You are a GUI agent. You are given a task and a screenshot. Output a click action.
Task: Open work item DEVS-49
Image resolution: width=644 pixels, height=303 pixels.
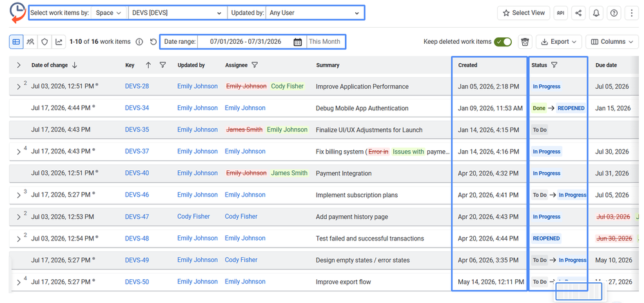pyautogui.click(x=137, y=260)
